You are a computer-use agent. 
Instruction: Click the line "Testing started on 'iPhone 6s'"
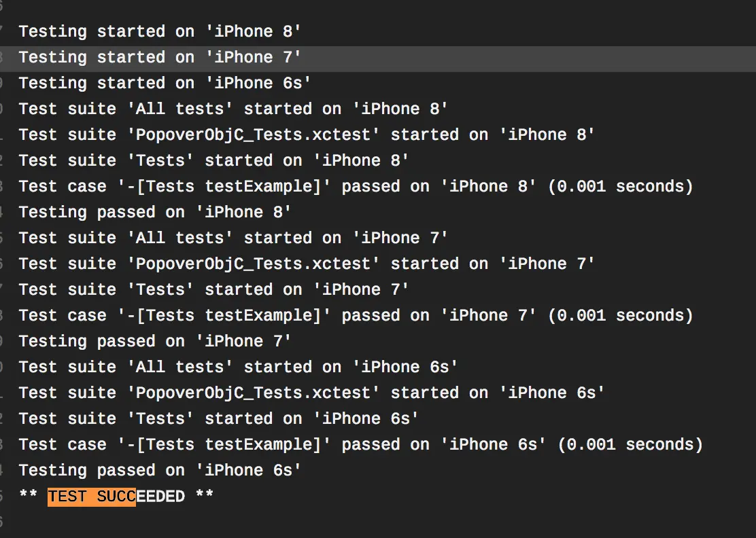click(x=165, y=84)
